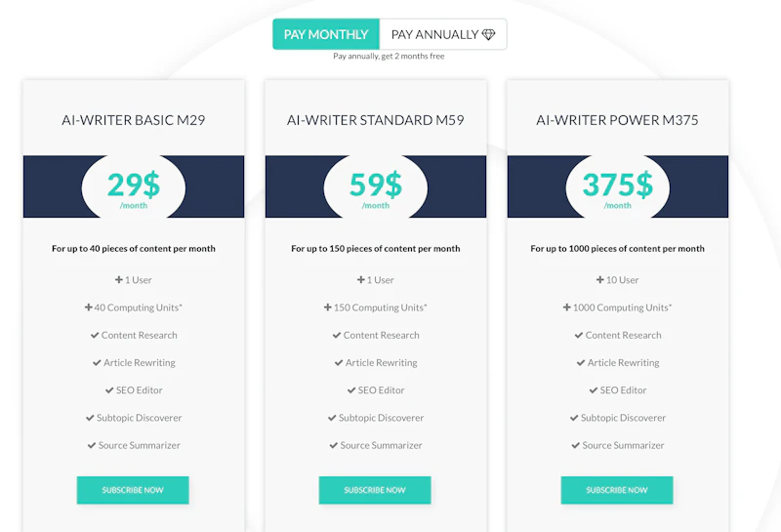The height and width of the screenshot is (532, 781).
Task: Click the 150 Computing Units feature text
Action: point(381,307)
